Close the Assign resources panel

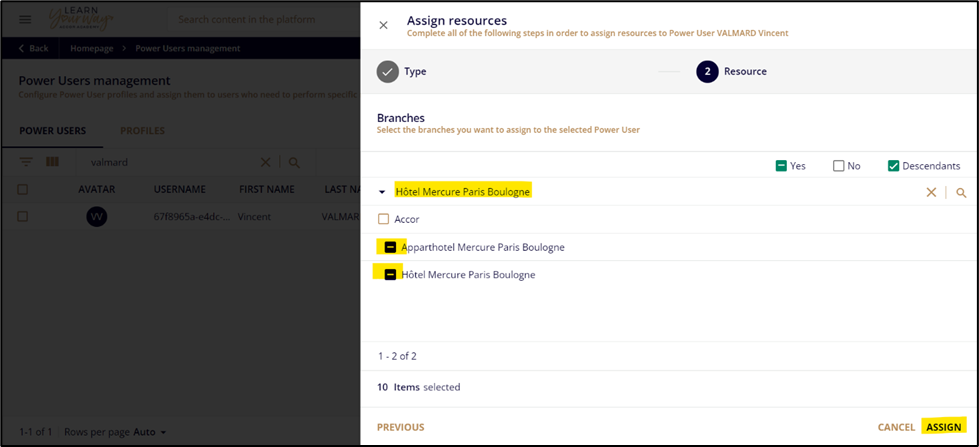click(383, 25)
